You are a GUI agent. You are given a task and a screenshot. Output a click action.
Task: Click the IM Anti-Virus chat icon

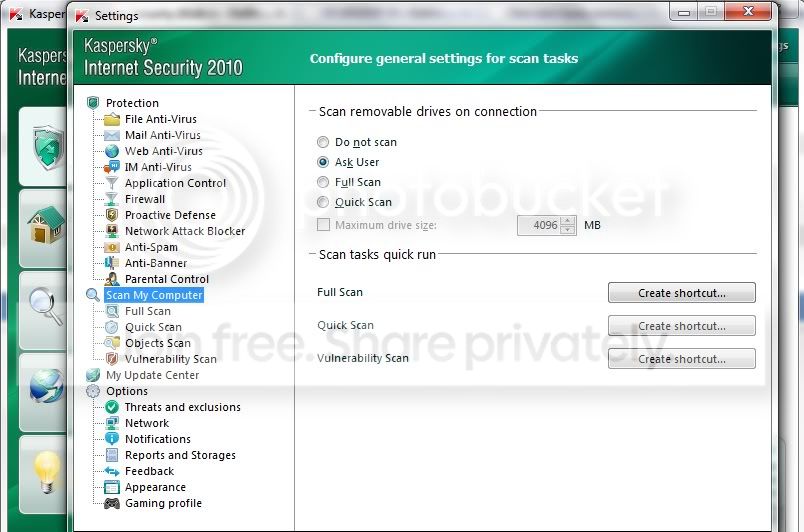pyautogui.click(x=111, y=167)
